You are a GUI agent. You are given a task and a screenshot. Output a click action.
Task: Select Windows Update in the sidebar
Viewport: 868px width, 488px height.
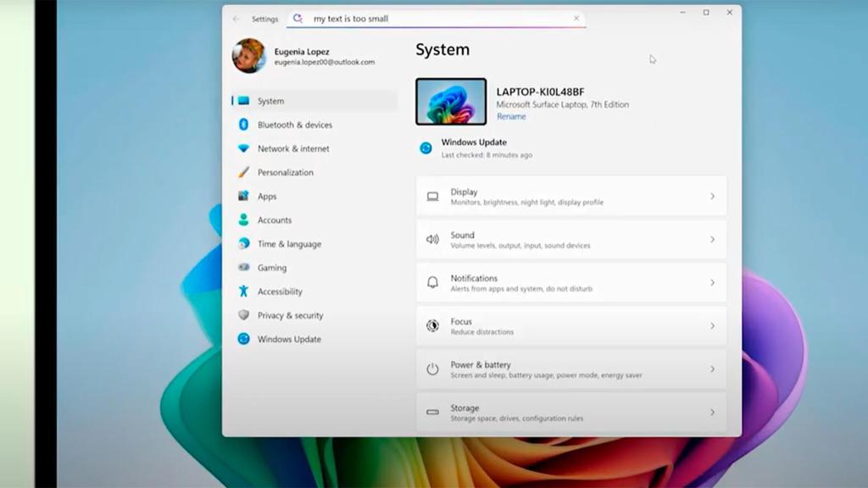coord(287,339)
